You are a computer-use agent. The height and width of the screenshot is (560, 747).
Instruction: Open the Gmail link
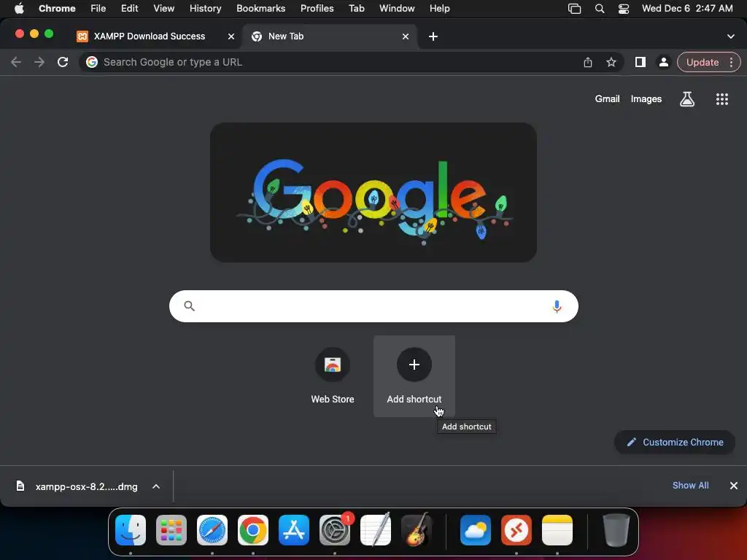point(607,99)
